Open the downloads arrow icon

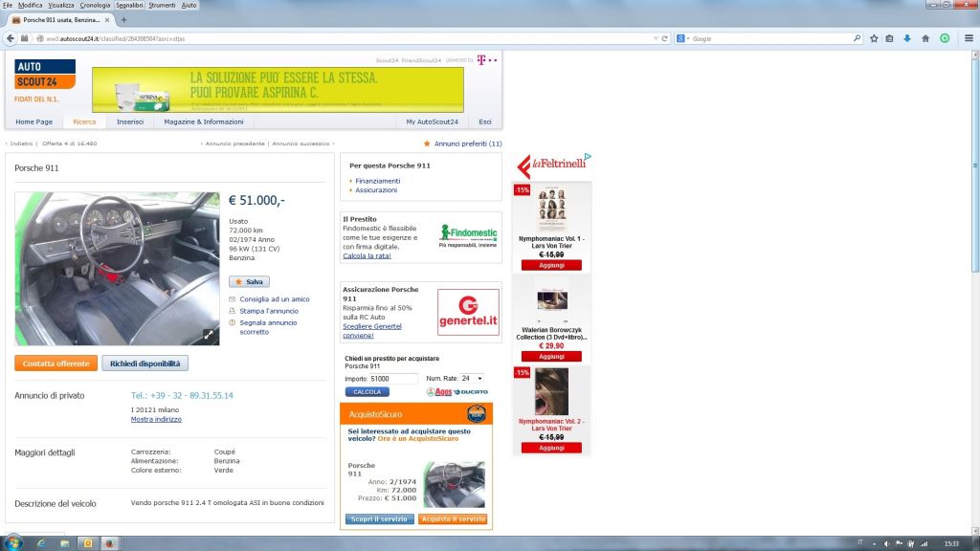pyautogui.click(x=907, y=38)
